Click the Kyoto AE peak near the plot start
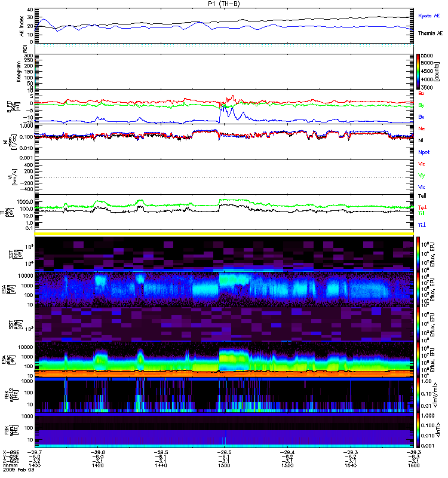 pos(44,19)
